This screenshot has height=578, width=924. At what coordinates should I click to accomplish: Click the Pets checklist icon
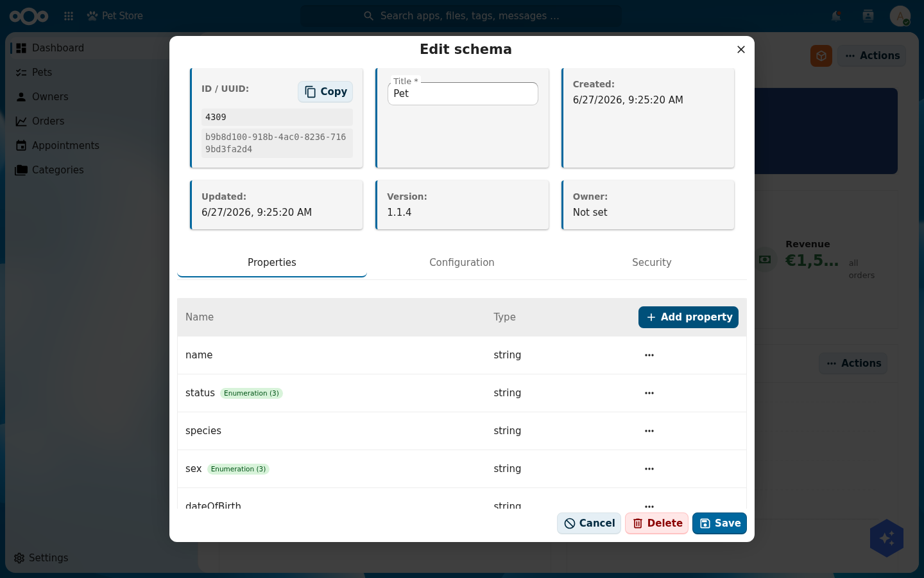click(x=21, y=73)
